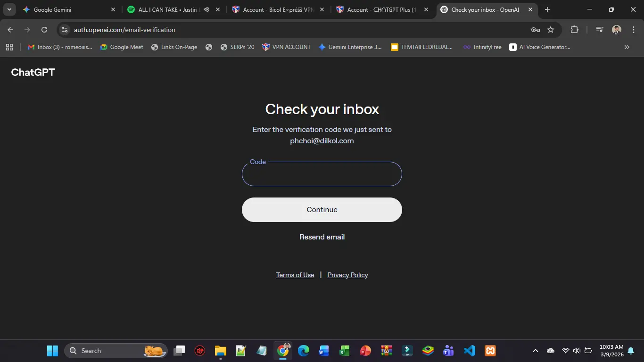Click the taskbar Search box
The image size is (644, 362).
click(x=116, y=351)
